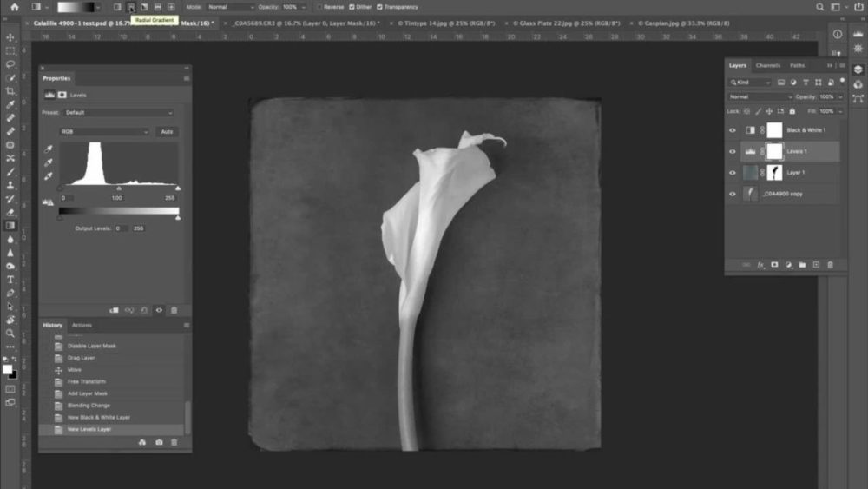Image resolution: width=868 pixels, height=489 pixels.
Task: Click the Home icon in options bar
Action: click(x=14, y=7)
